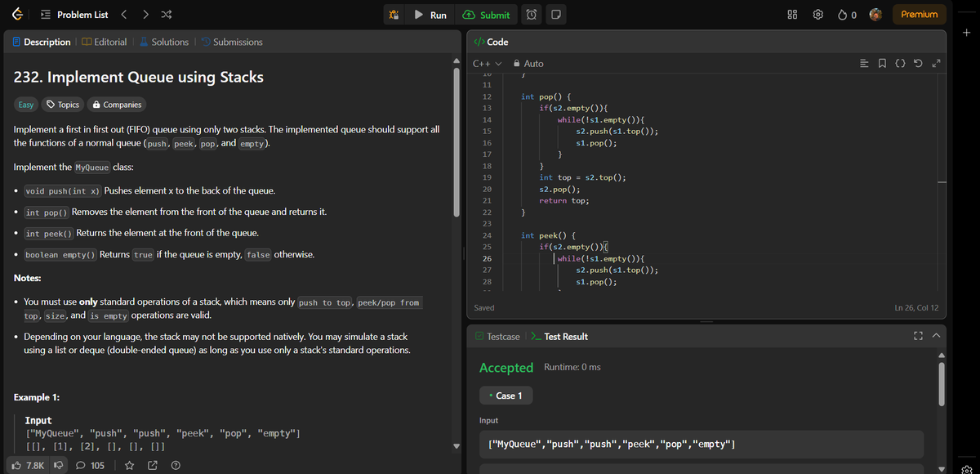
Task: Select the Case 1 result
Action: (506, 396)
